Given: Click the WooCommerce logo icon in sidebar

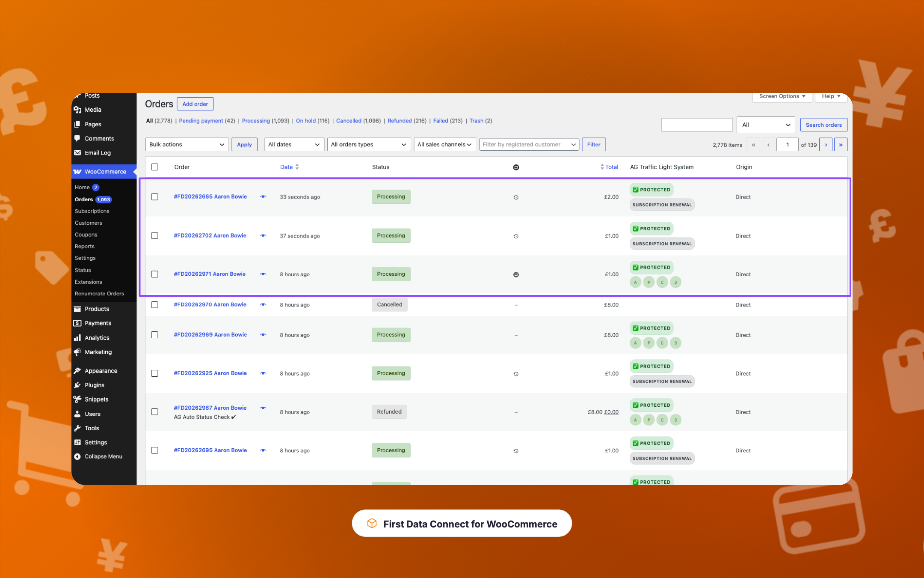Looking at the screenshot, I should (x=77, y=172).
